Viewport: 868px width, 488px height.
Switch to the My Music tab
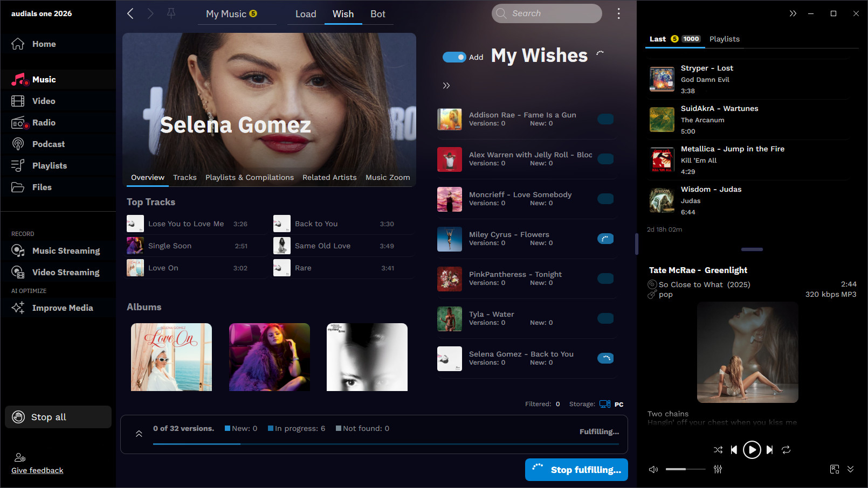[x=231, y=14]
